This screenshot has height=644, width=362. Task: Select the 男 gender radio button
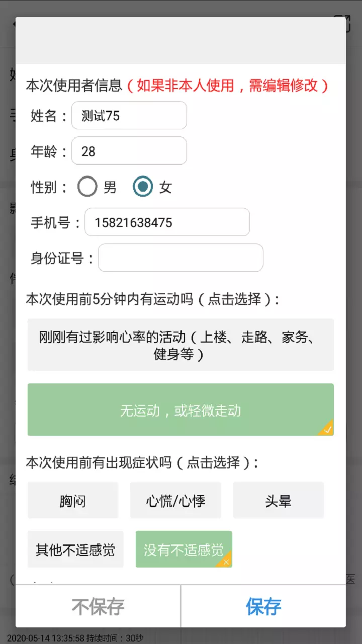[87, 187]
